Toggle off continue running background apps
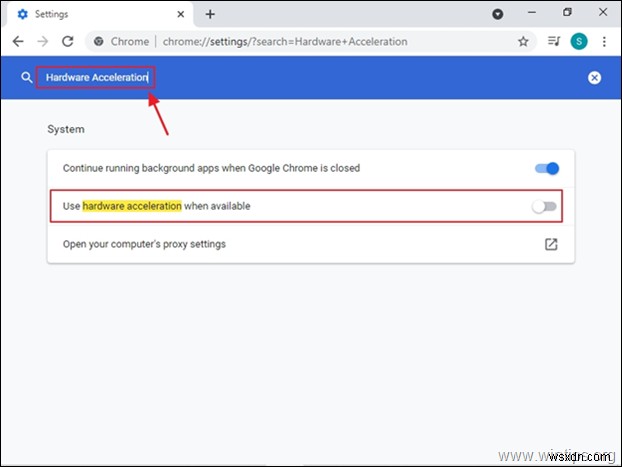Viewport: 622px width, 467px height. click(x=547, y=168)
